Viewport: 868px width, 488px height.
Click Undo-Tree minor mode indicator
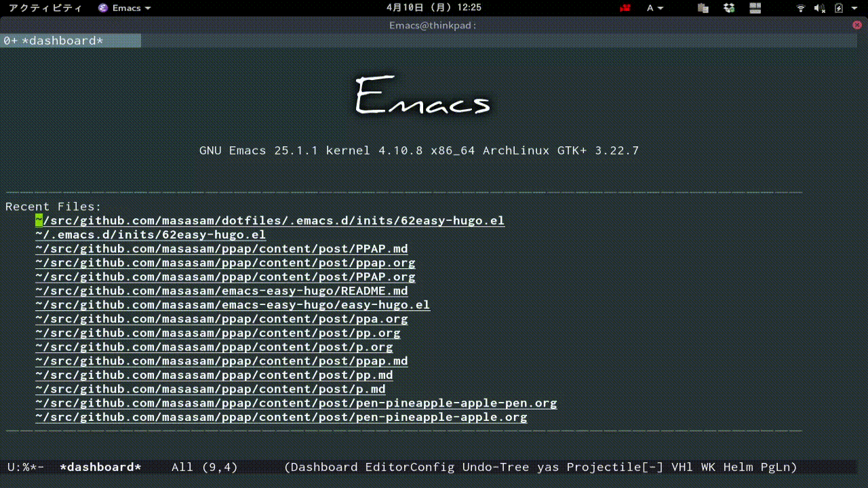496,467
